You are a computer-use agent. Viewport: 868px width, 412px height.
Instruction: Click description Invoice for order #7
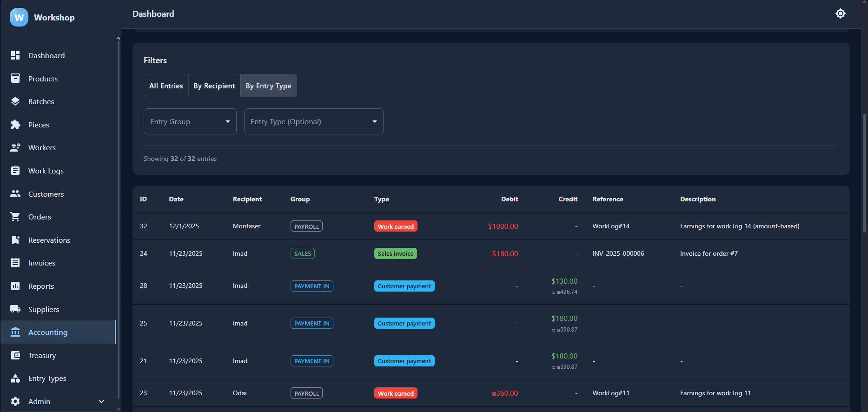pyautogui.click(x=709, y=253)
